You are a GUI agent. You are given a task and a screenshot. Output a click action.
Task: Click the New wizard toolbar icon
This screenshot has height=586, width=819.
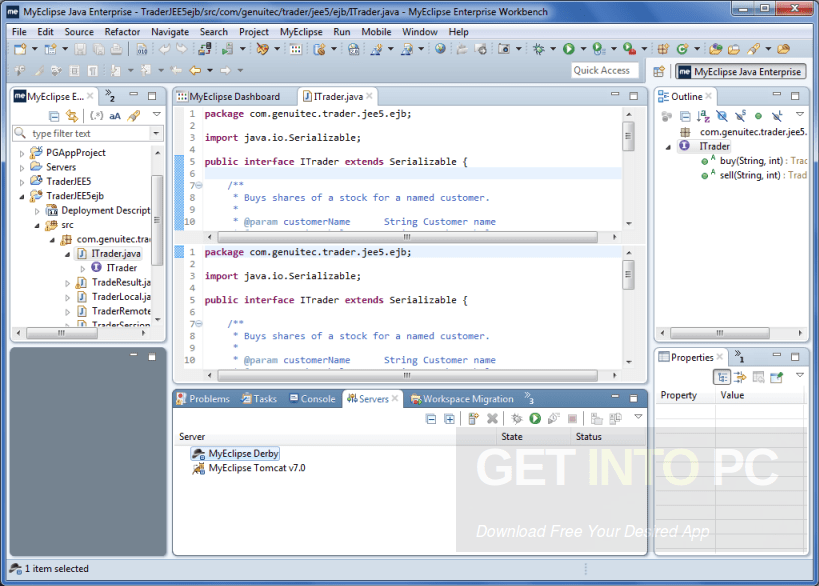20,49
